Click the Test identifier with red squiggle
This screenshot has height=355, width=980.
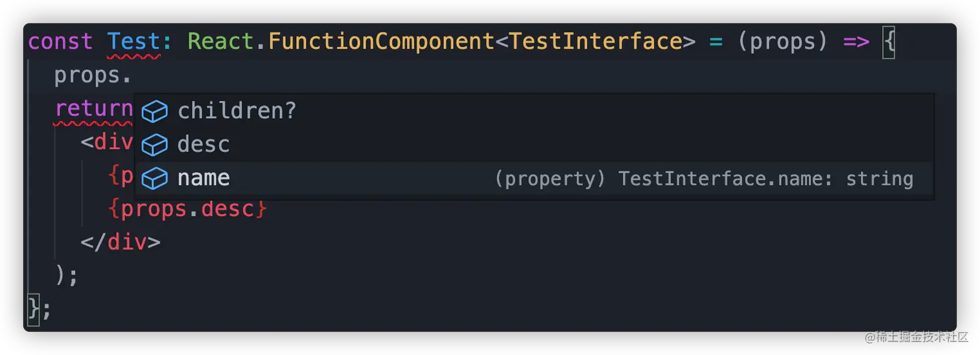134,42
